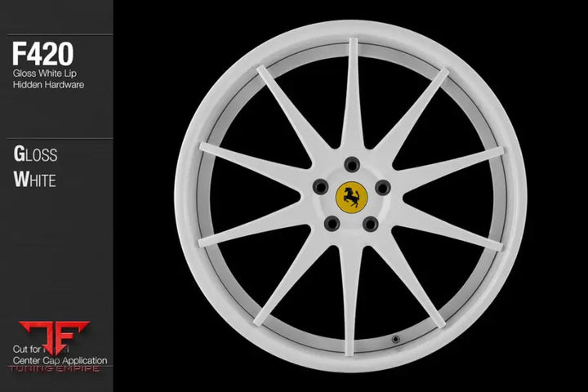Click the F420 model heading
The height and width of the screenshot is (392, 588).
click(x=43, y=55)
